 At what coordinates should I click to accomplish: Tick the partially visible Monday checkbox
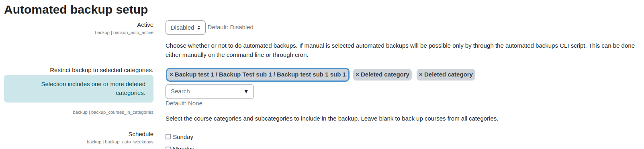[x=168, y=148]
